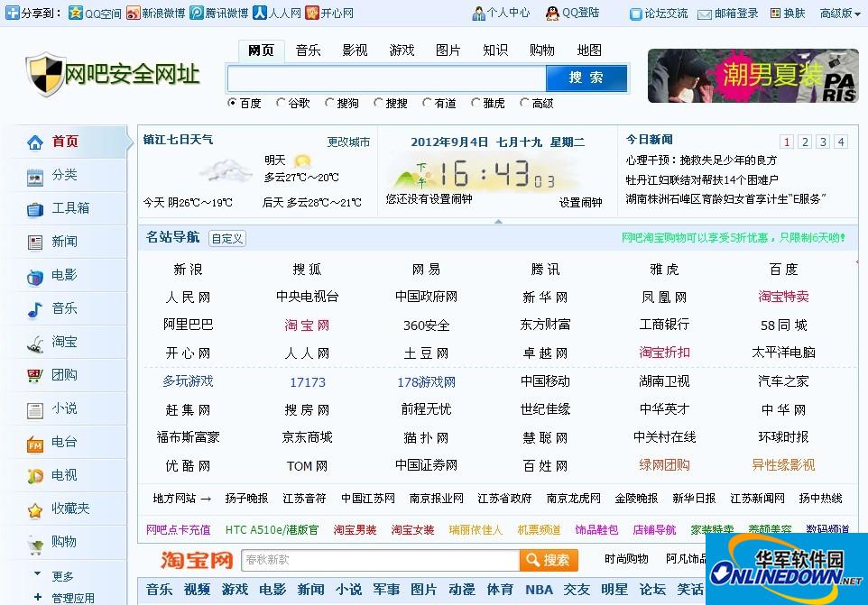Switch to 音乐 search tab
868x605 pixels.
tap(309, 50)
